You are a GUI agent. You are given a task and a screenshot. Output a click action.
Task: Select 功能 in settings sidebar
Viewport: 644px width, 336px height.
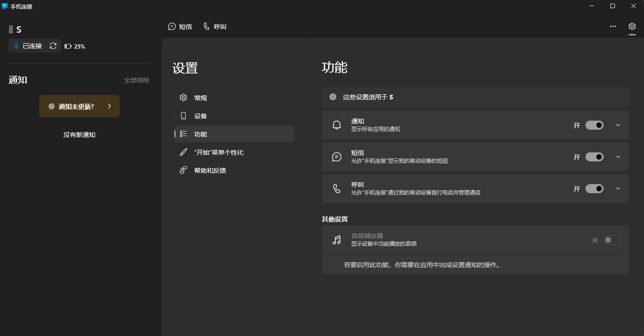[234, 134]
